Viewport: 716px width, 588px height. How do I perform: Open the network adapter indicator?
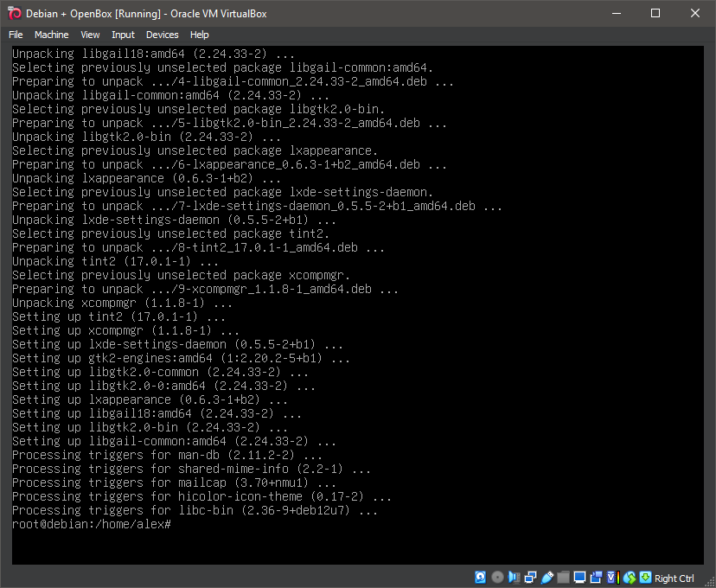point(530,578)
